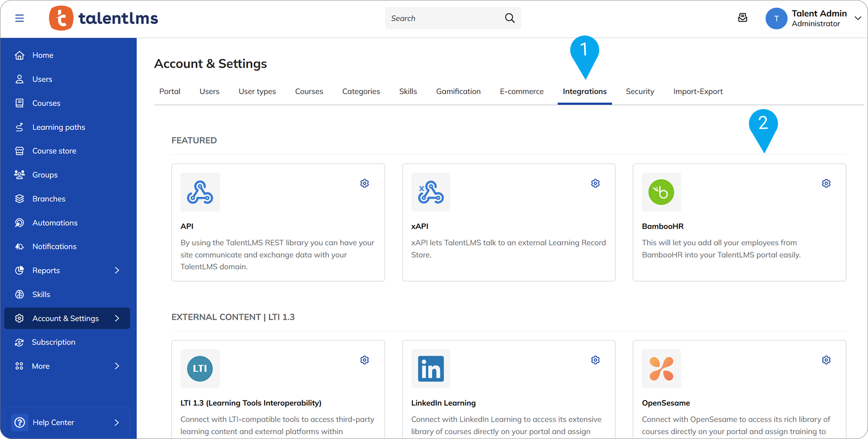Click the messages inbox icon in header

pos(742,18)
